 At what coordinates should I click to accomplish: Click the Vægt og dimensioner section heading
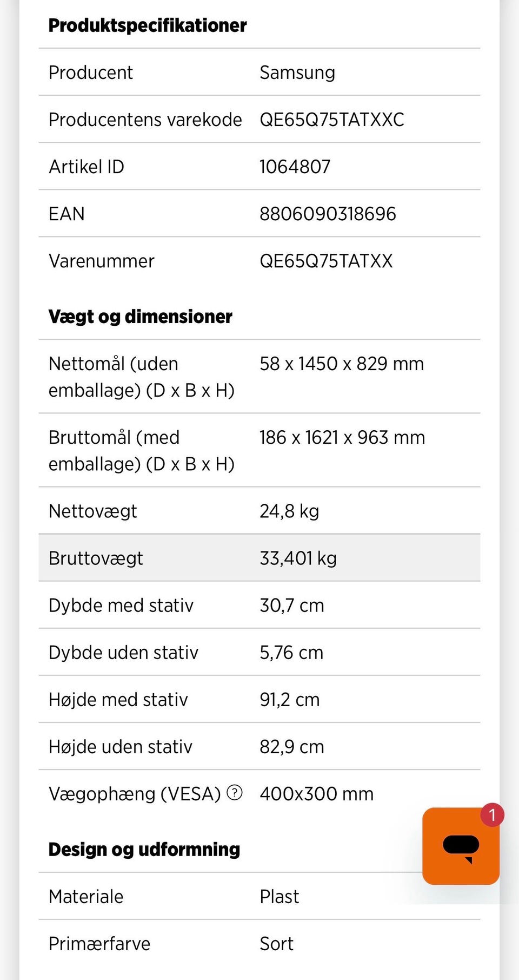tap(141, 317)
